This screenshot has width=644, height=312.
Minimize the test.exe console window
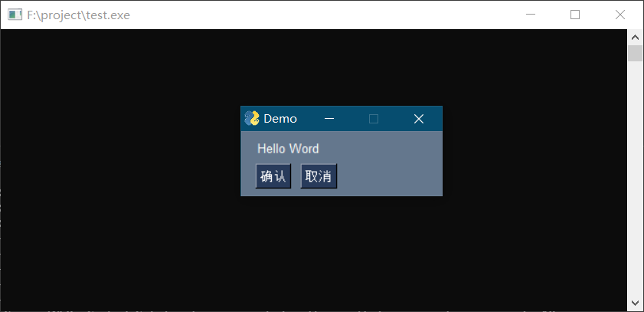pyautogui.click(x=531, y=15)
